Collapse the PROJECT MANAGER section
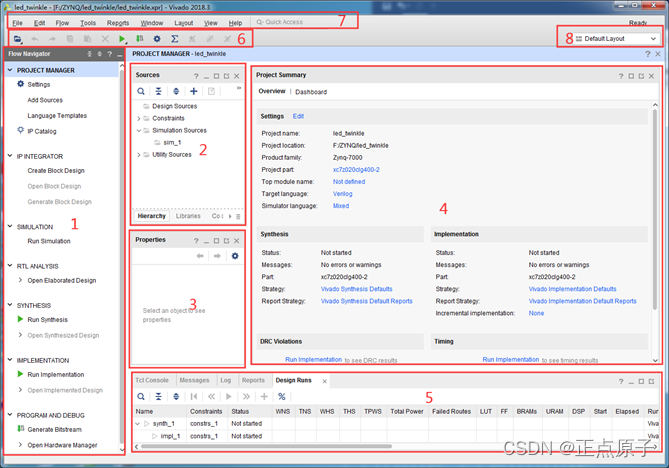This screenshot has height=468, width=669. (x=10, y=70)
